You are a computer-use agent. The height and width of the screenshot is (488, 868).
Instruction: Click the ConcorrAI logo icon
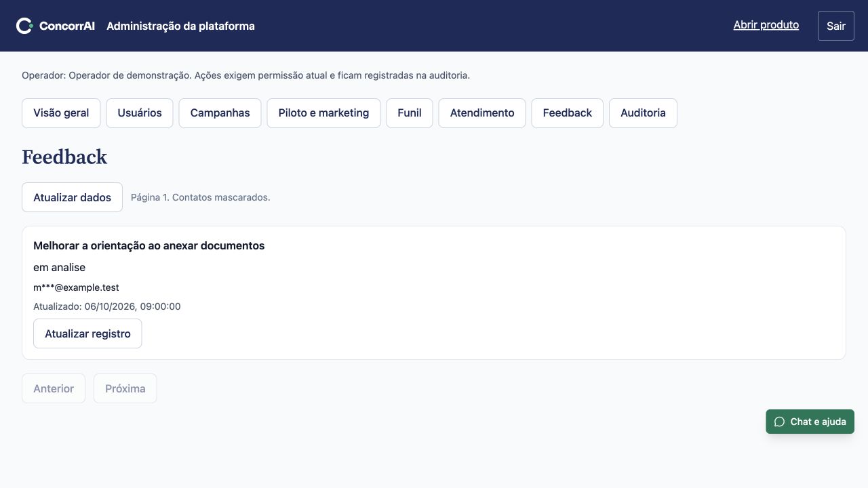24,26
